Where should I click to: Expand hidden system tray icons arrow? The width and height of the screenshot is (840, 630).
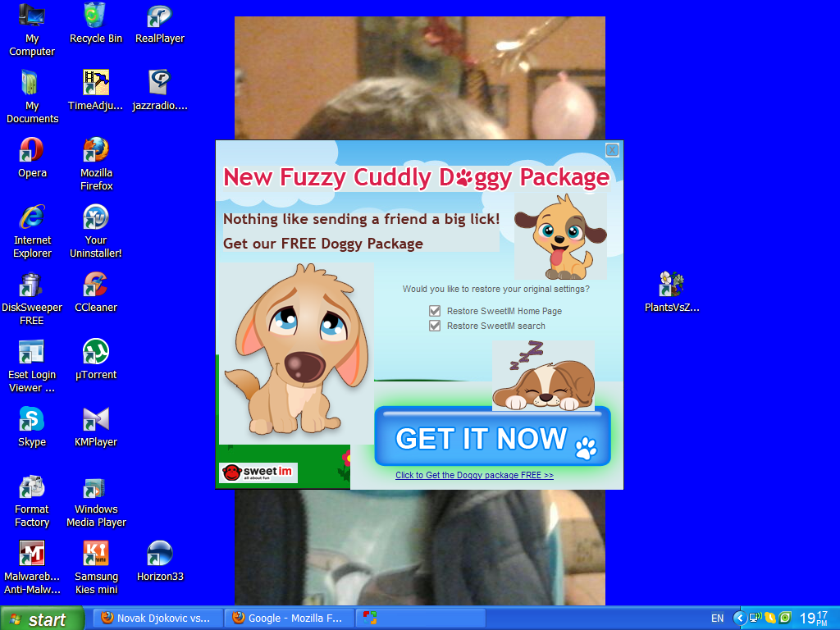click(x=740, y=618)
